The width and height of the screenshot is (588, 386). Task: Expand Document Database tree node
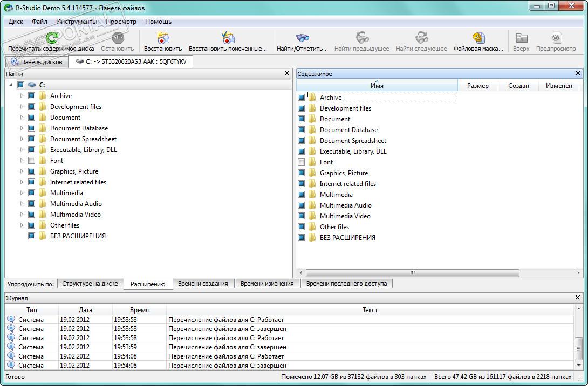[22, 128]
